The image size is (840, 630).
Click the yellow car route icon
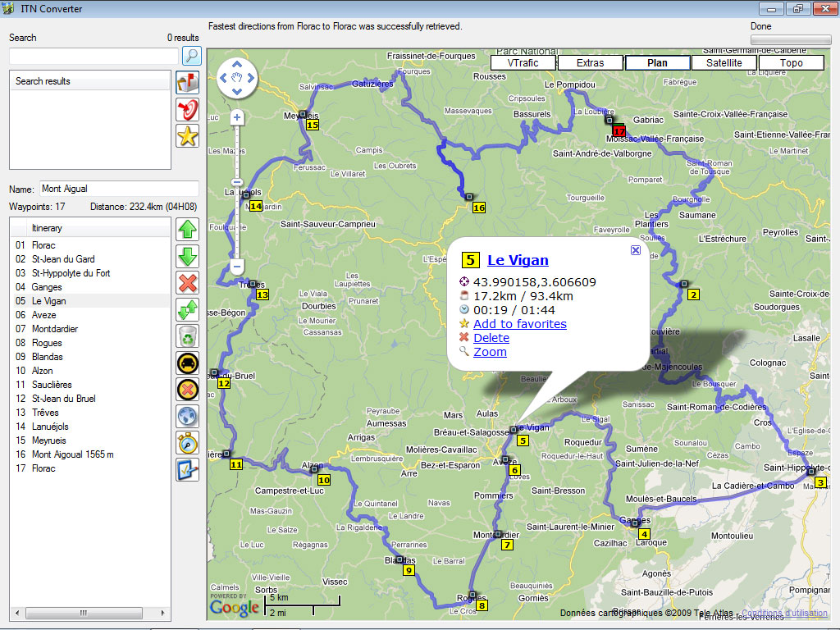[x=188, y=363]
